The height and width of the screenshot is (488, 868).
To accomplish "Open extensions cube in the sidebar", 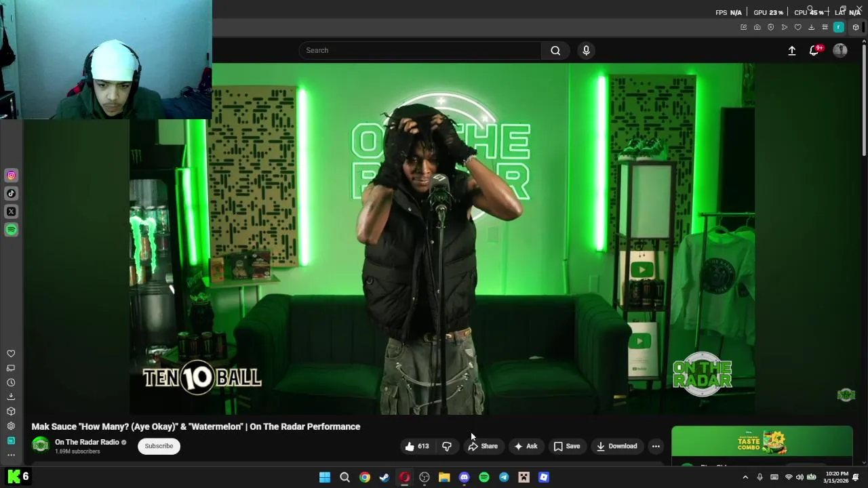I will pos(11,411).
